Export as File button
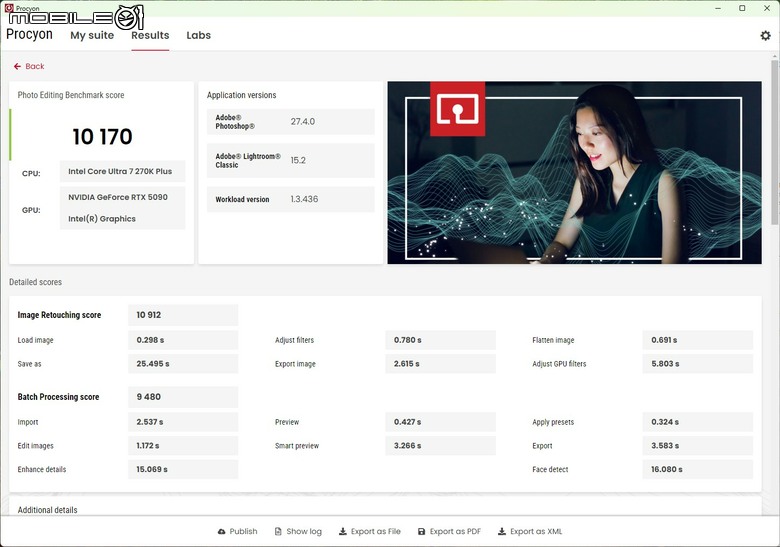 (x=370, y=532)
